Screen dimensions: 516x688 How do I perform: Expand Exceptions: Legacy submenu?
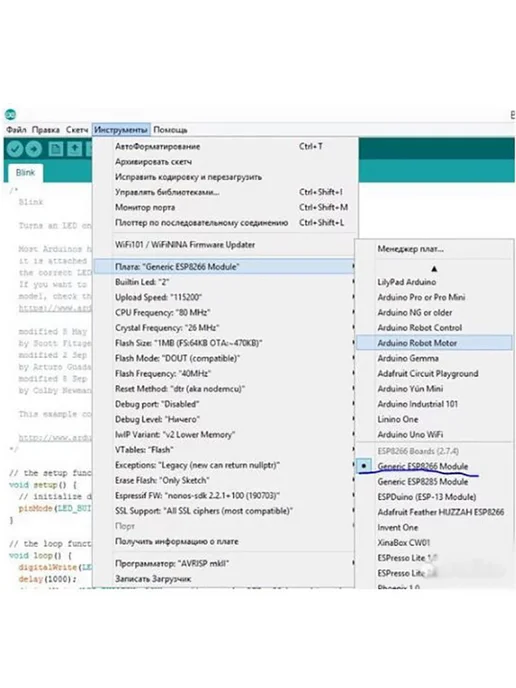click(225, 465)
